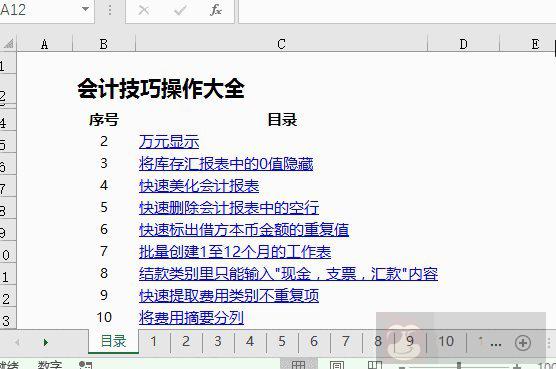This screenshot has width=556, height=369.
Task: Open link 将费用摘要分列
Action: pos(191,318)
